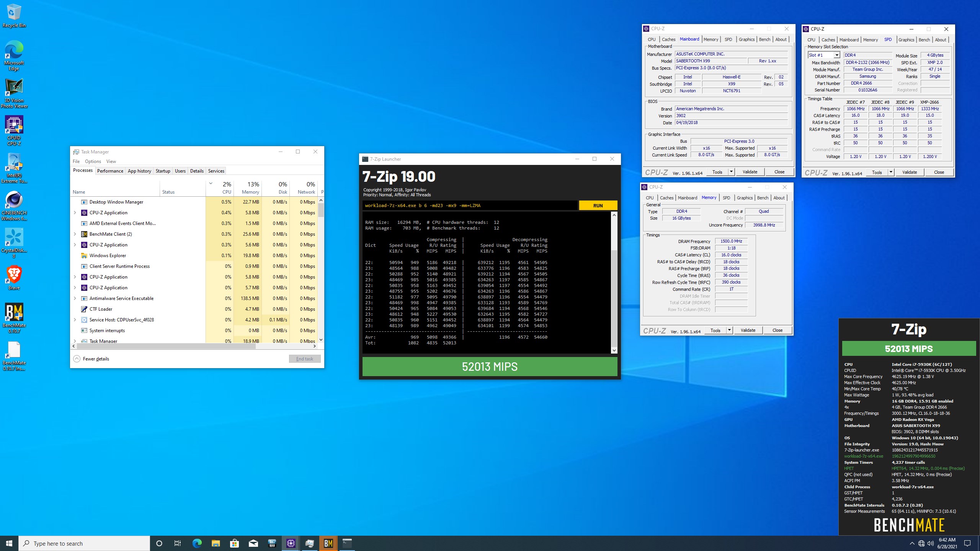The image size is (980, 551).
Task: Open Edge from the taskbar
Action: point(197,543)
